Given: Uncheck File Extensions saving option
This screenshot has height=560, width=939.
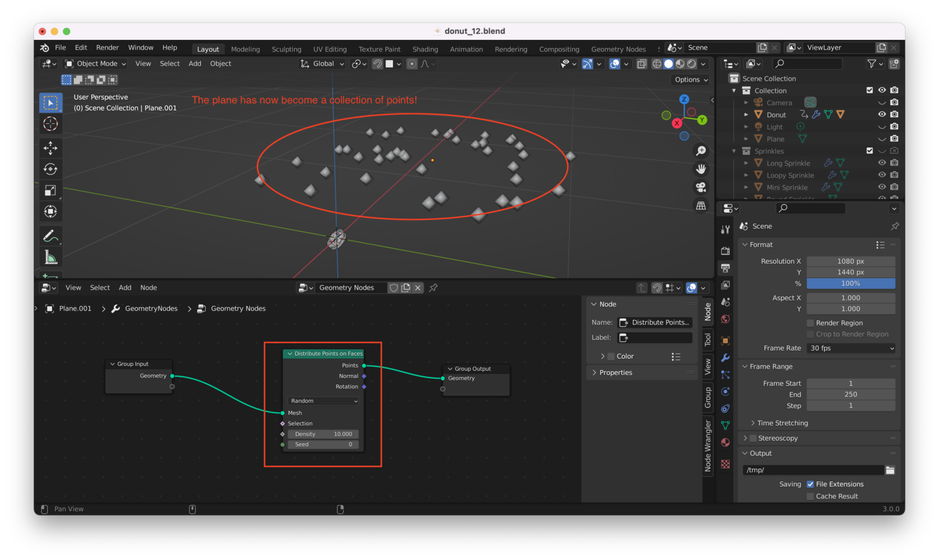Looking at the screenshot, I should tap(811, 484).
